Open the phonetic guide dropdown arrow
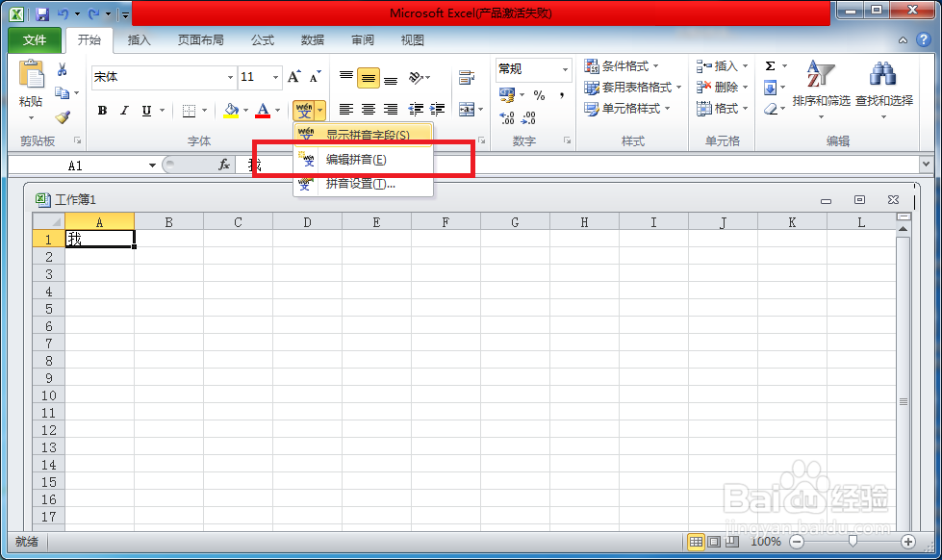The width and height of the screenshot is (942, 560). pos(320,110)
